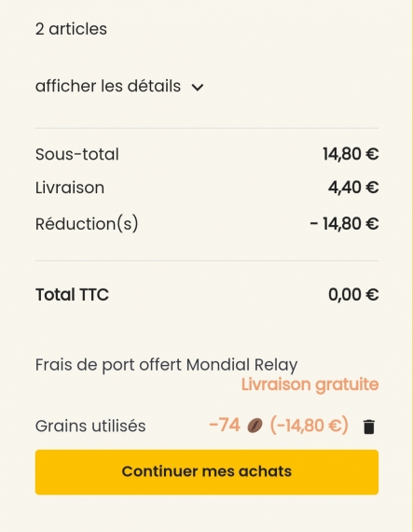Click the divider line above Total TTC
Image resolution: width=413 pixels, height=532 pixels.
tap(207, 261)
